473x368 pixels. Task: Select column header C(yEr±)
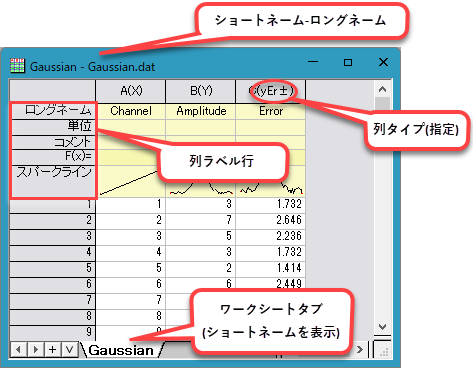[x=271, y=91]
